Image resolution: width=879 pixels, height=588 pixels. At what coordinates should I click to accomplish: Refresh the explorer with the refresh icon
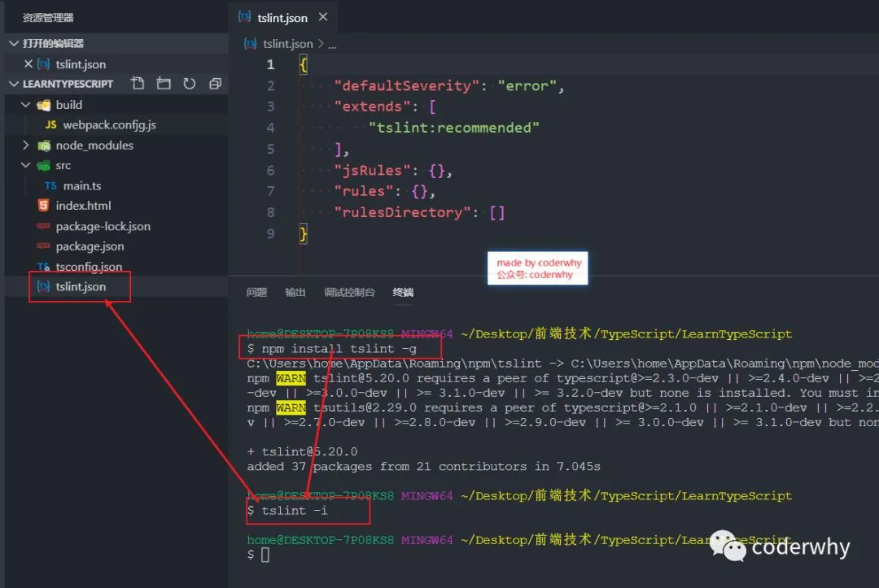pos(190,84)
